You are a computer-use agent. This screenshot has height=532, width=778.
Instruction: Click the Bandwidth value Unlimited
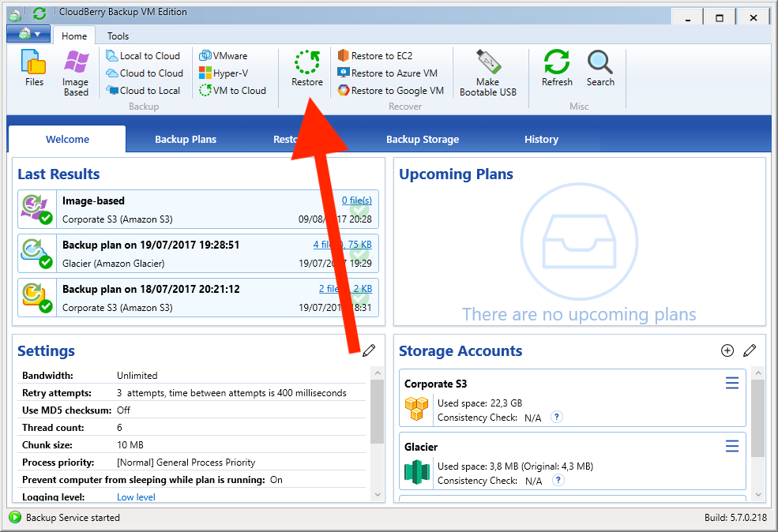(x=137, y=376)
